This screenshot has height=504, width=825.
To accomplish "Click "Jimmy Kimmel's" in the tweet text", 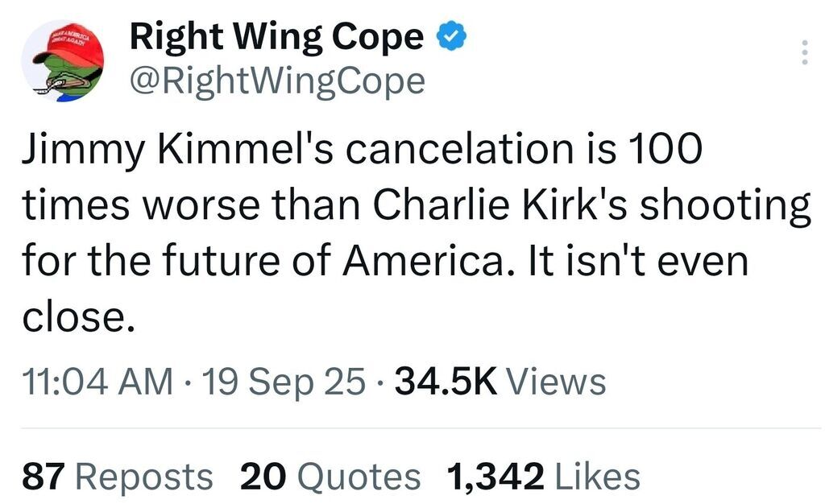I will pyautogui.click(x=178, y=151).
